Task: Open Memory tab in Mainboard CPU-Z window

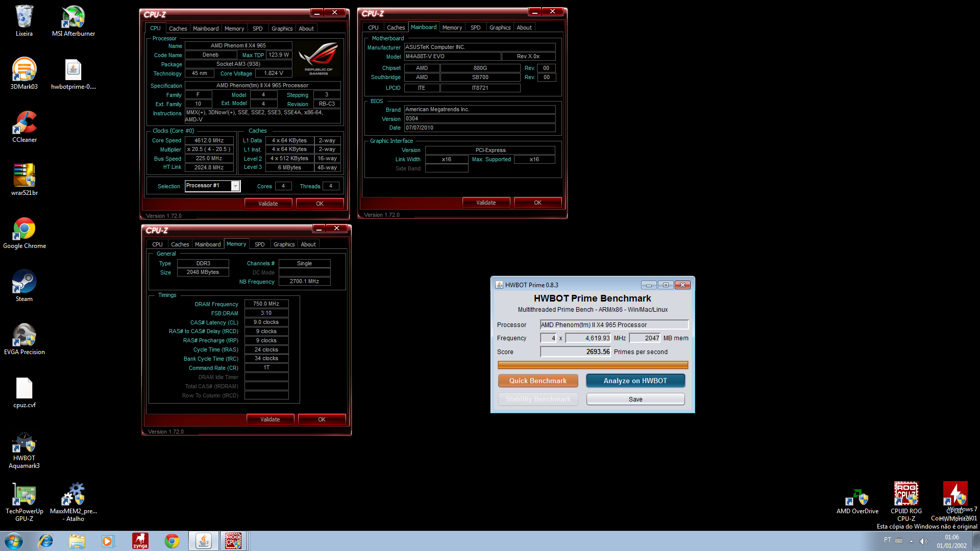Action: pos(452,28)
